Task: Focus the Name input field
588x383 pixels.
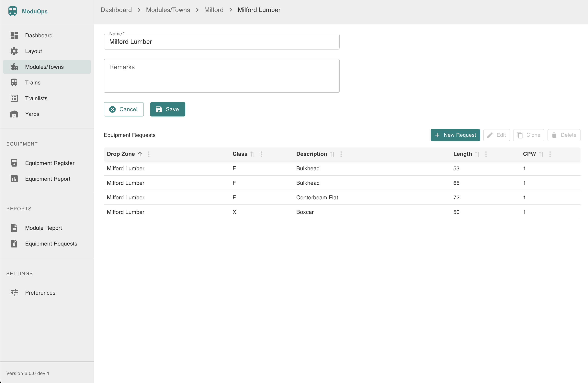Action: (x=222, y=42)
